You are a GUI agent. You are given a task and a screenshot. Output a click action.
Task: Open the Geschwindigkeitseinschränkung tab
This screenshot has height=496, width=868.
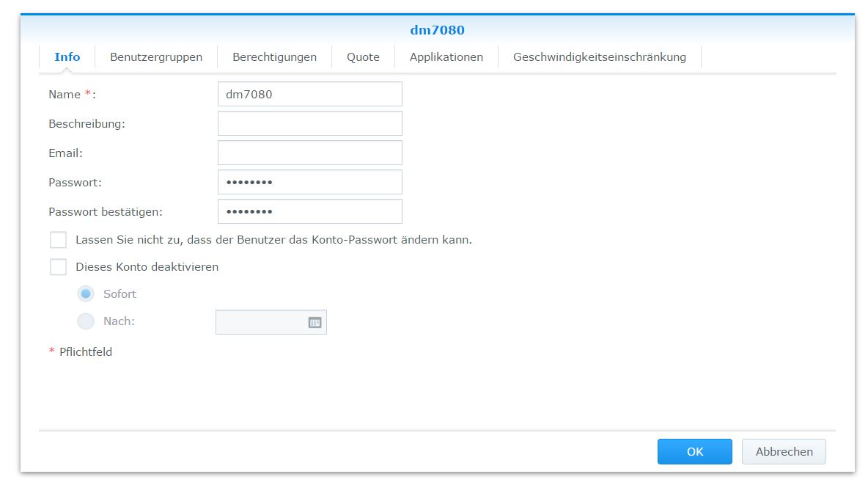[599, 56]
